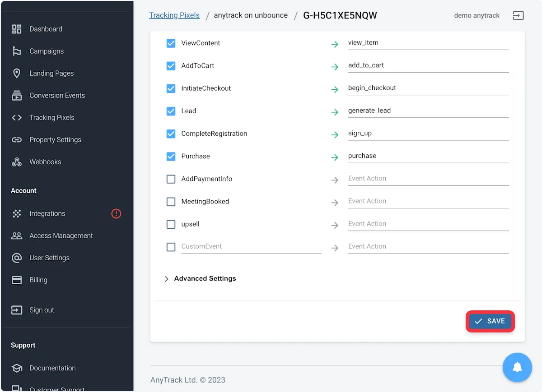Expand Advanced Settings chevron
Screen dimensions: 542x392
(x=167, y=279)
